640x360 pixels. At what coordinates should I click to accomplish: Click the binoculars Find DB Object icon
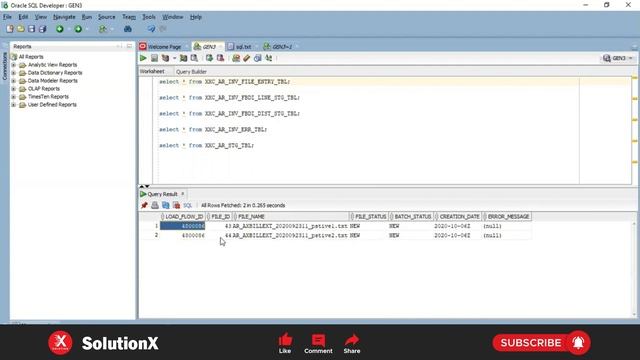[x=128, y=29]
